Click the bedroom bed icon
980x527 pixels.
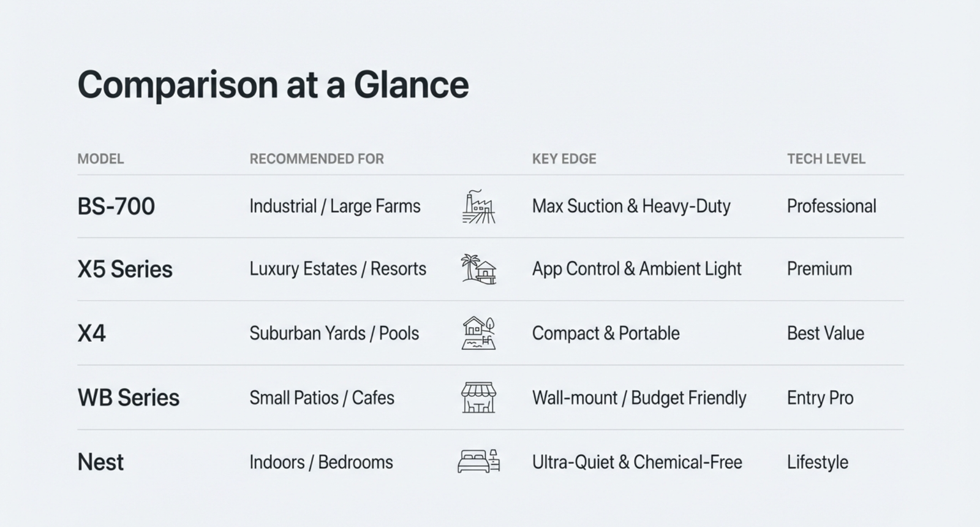click(478, 461)
